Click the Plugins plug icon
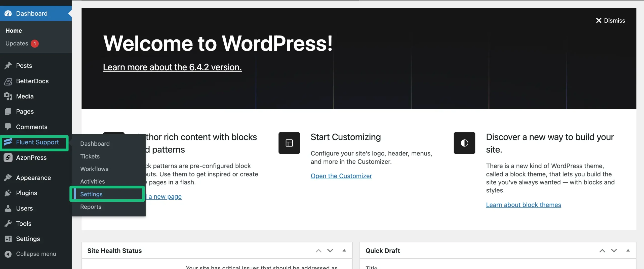This screenshot has height=269, width=644. (x=8, y=193)
